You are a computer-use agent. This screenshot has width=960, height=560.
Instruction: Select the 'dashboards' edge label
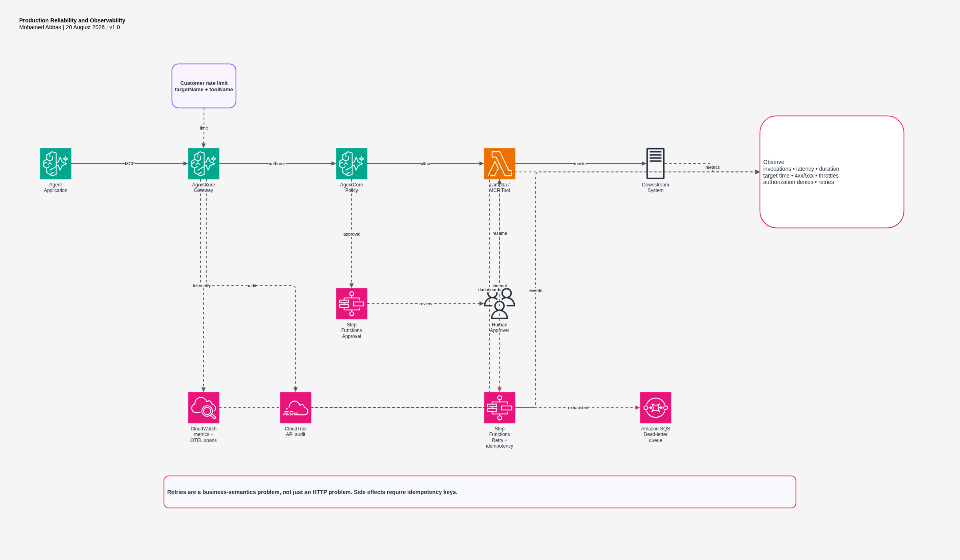490,290
